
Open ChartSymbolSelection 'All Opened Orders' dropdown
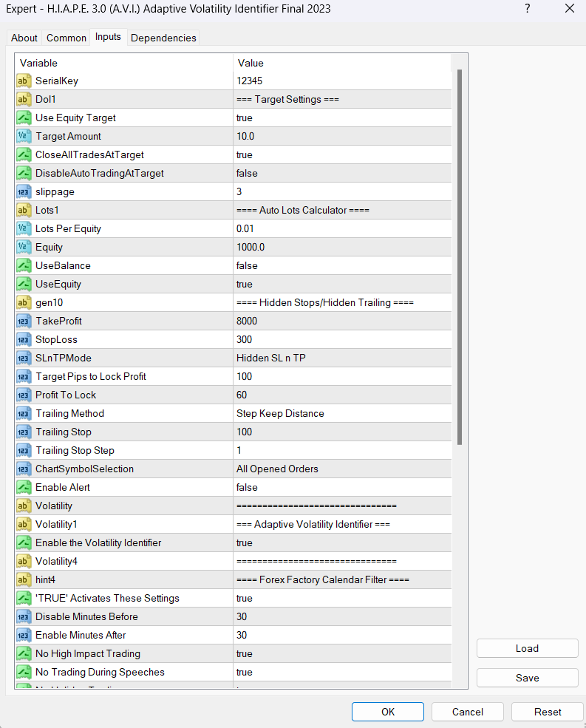coord(341,469)
